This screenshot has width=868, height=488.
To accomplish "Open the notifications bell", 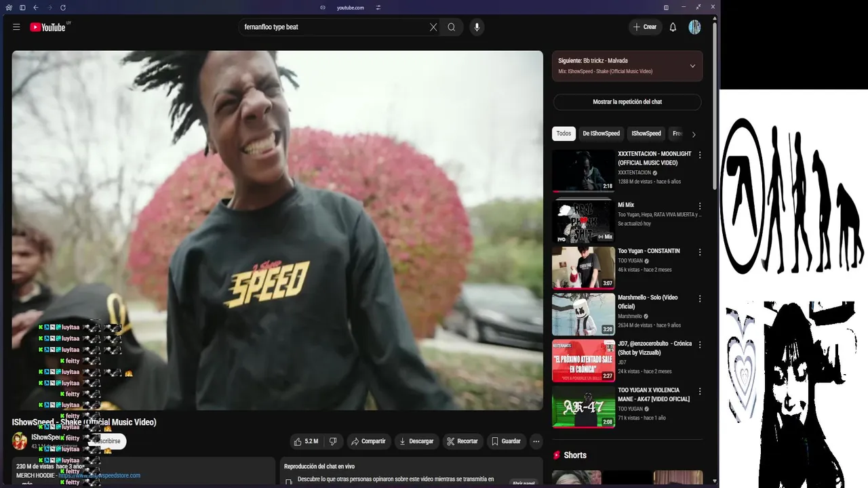I will [x=673, y=27].
